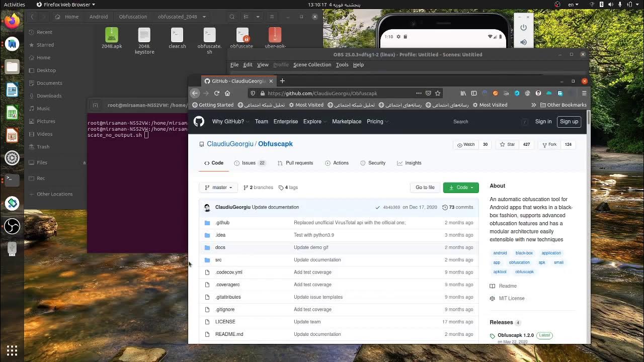Watch the Obfuscapk repository
644x362 pixels.
point(465,144)
